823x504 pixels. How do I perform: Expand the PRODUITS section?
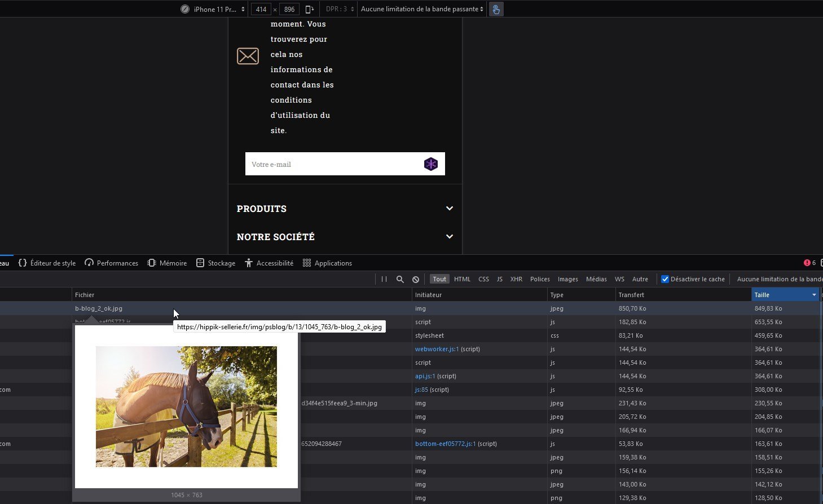[x=345, y=209]
